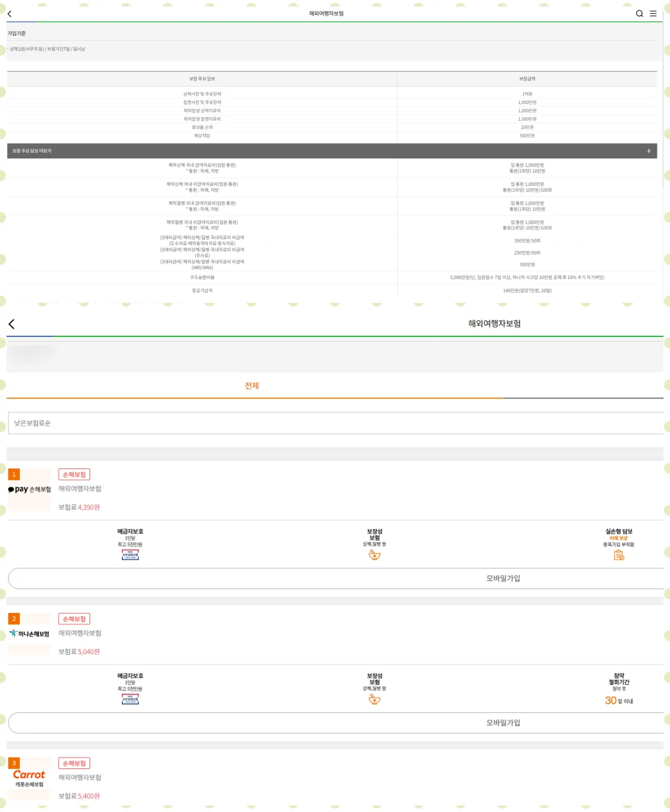Click 1억원 coverage amount

[527, 94]
